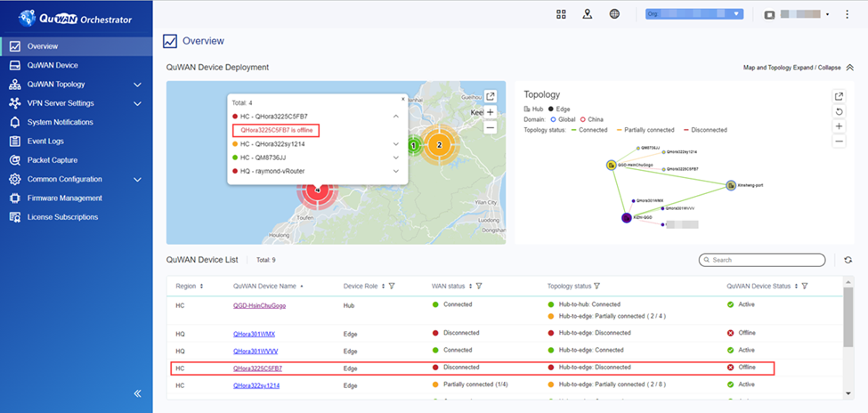This screenshot has width=868, height=413.
Task: Open QGD-HsinChuGogo device link
Action: [x=260, y=305]
